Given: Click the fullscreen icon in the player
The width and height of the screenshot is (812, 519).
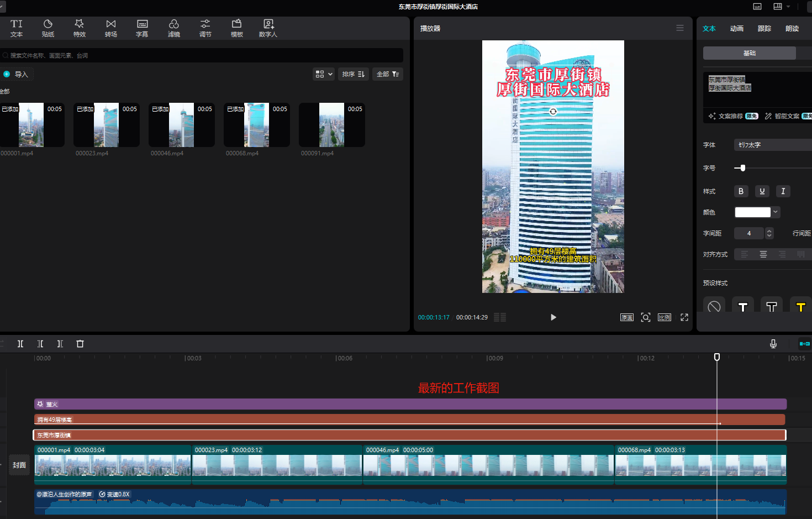Looking at the screenshot, I should coord(684,317).
